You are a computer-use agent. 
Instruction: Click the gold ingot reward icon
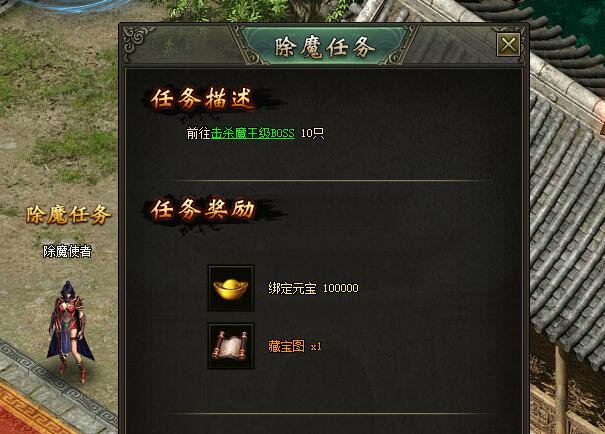[231, 288]
